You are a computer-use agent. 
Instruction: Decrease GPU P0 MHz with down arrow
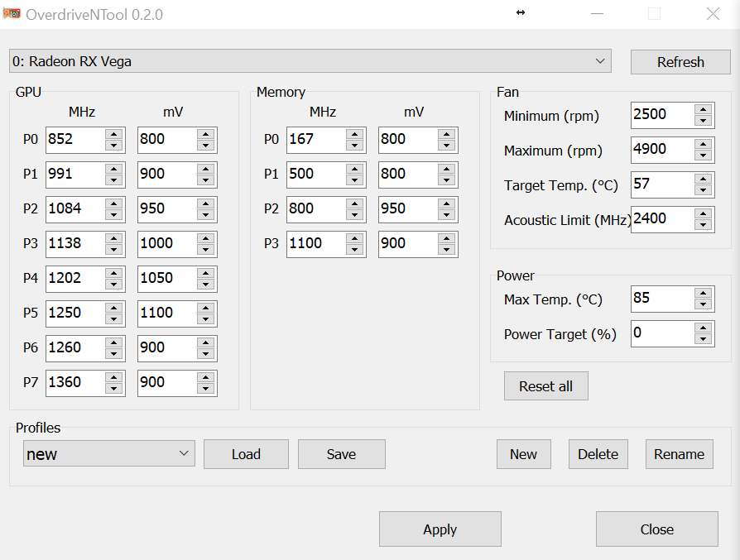(x=113, y=146)
